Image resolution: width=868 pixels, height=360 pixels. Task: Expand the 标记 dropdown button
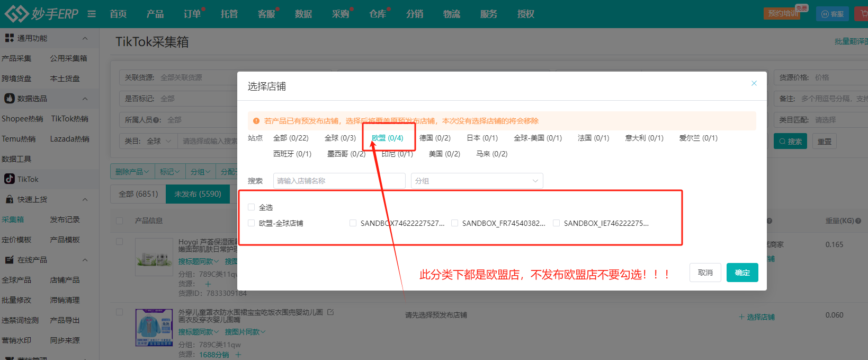tap(170, 172)
